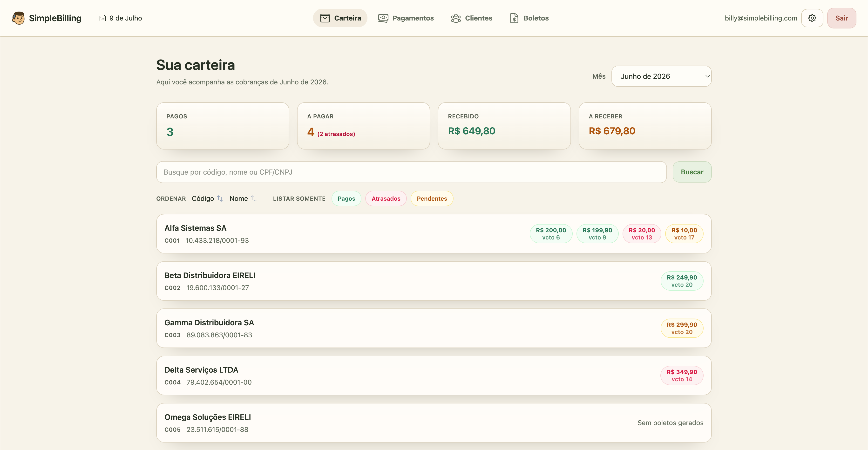Click client code C004
The image size is (868, 450).
(x=173, y=382)
